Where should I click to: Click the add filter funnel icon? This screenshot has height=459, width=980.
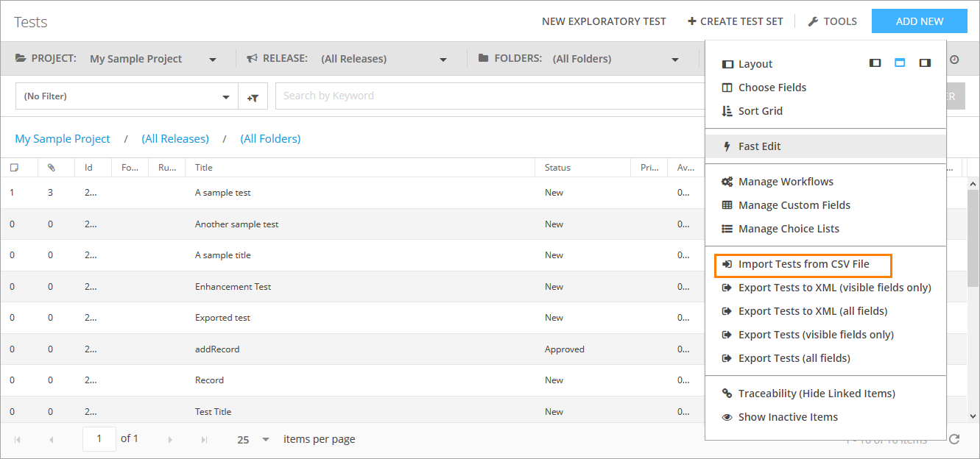tap(253, 96)
